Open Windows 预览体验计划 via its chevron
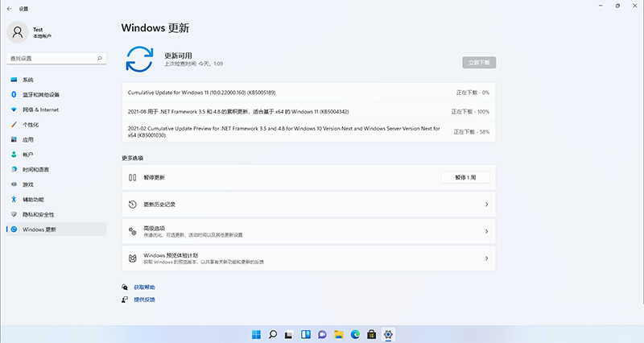 [x=487, y=258]
